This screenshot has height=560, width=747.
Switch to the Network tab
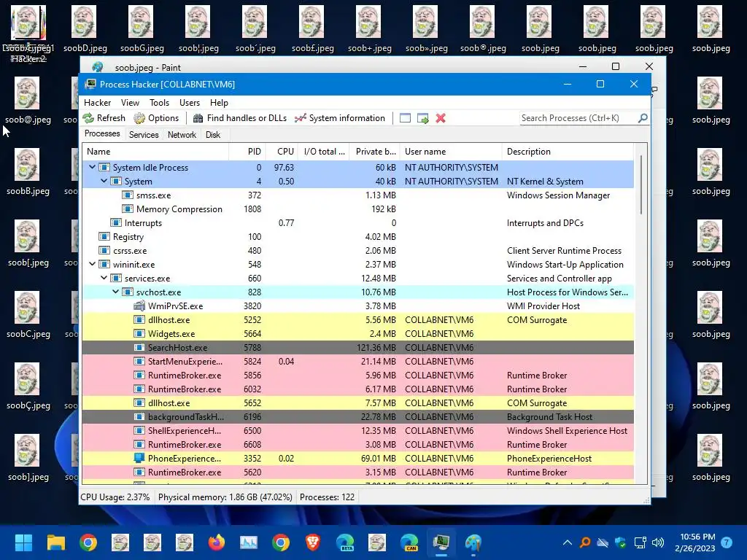click(182, 135)
